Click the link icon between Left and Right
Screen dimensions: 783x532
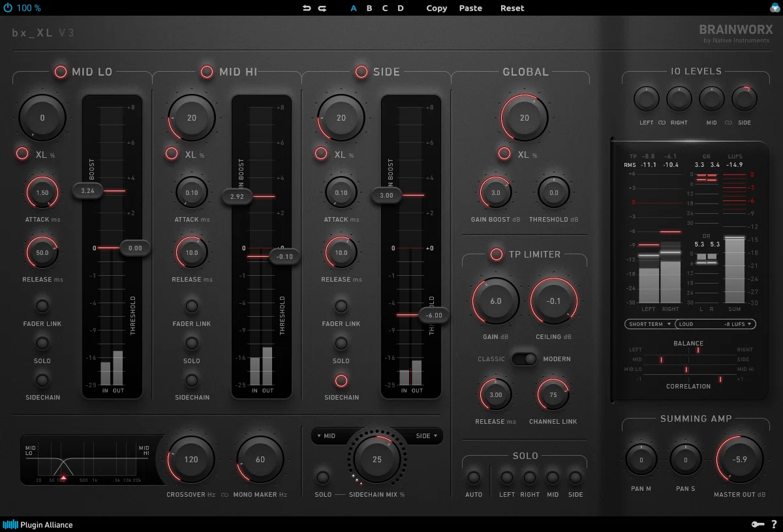point(662,123)
